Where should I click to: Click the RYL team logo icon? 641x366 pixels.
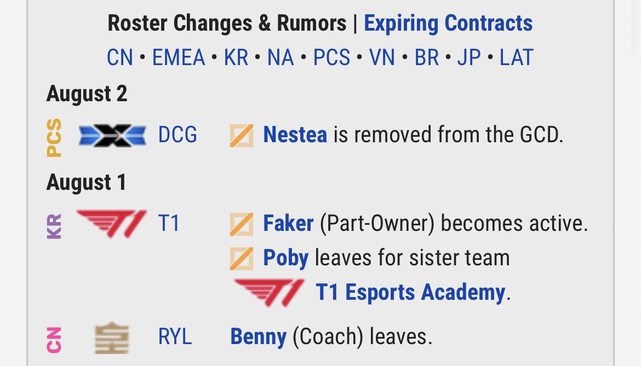(112, 338)
